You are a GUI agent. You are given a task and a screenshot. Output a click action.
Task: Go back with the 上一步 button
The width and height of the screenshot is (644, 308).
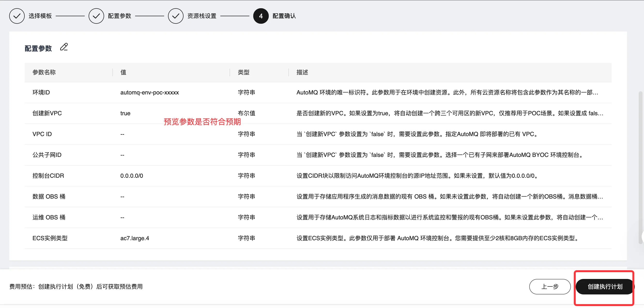click(x=550, y=286)
